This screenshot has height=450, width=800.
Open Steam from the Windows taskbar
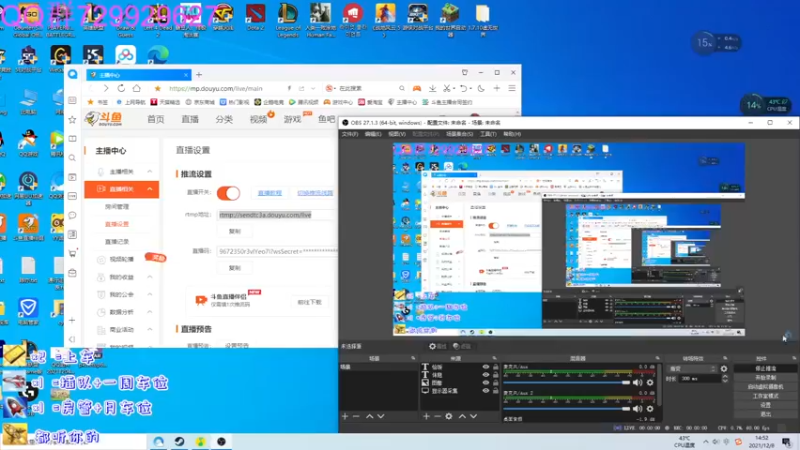coord(179,441)
